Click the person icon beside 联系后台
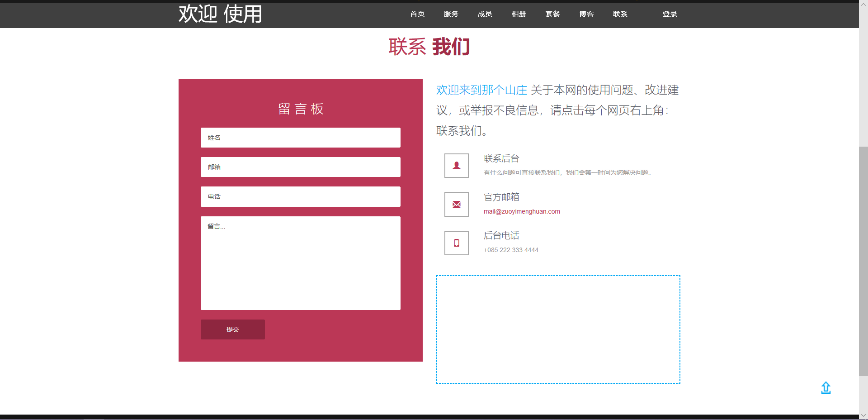Viewport: 868px width, 420px height. tap(457, 166)
